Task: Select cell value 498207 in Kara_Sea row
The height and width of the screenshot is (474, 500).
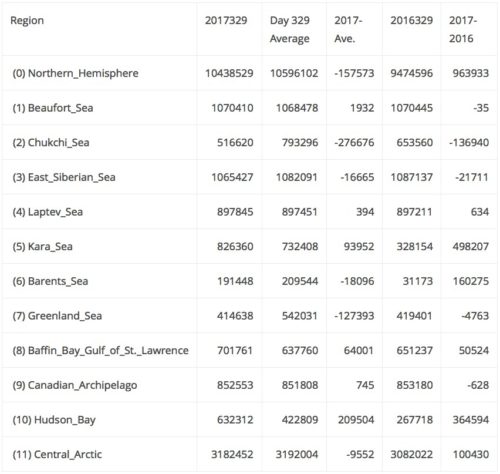Action: pos(471,247)
